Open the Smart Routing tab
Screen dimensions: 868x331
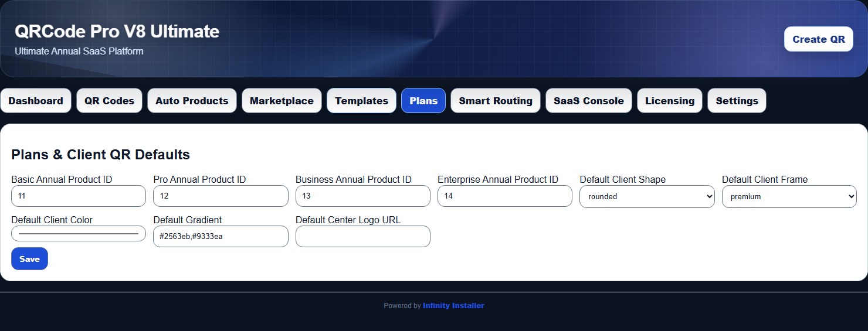coord(496,101)
